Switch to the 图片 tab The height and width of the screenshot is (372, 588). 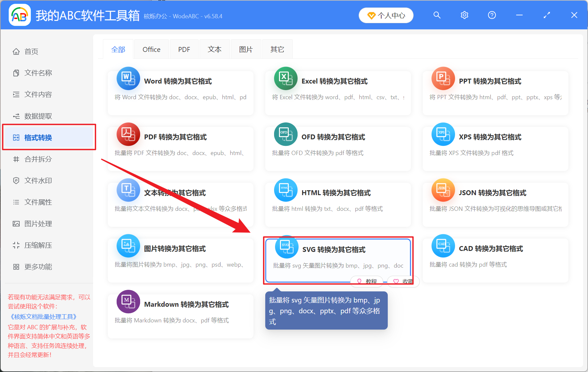[x=246, y=49]
